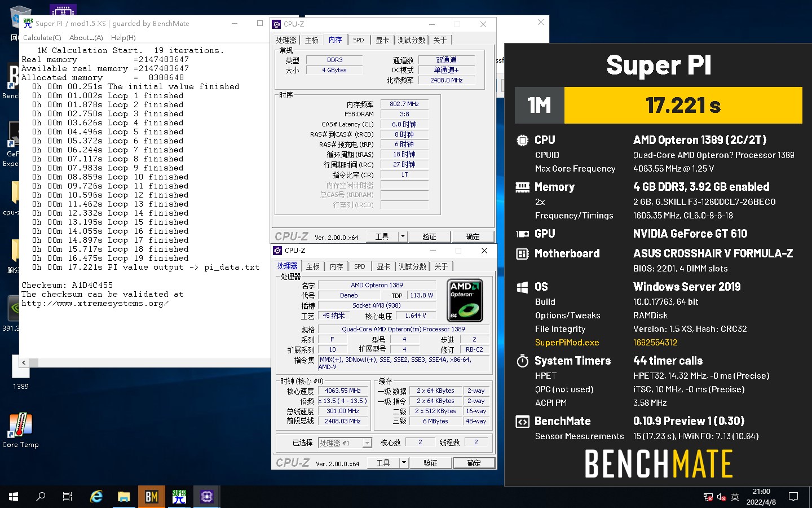Viewport: 812px width, 508px height.
Task: Click the 英 input language indicator
Action: [735, 497]
